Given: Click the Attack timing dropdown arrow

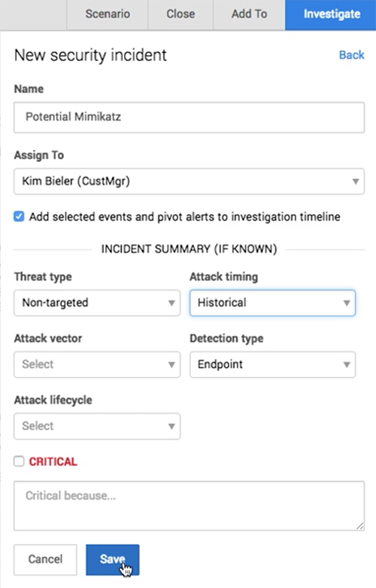Looking at the screenshot, I should [x=347, y=303].
